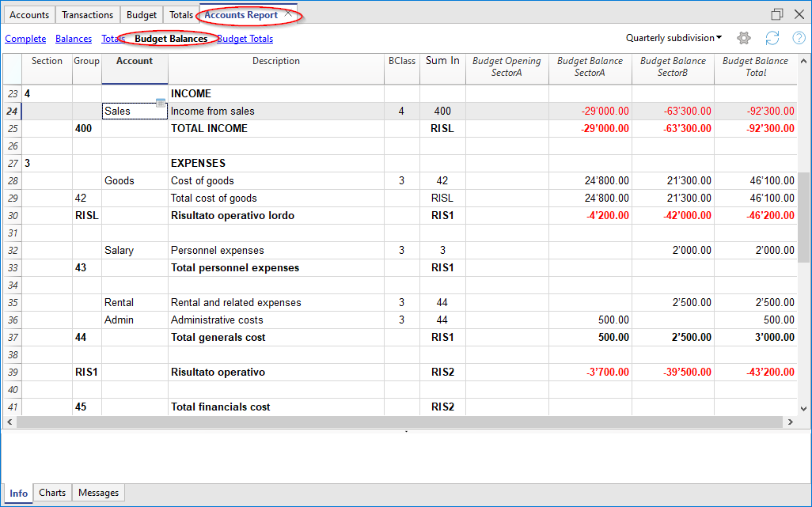This screenshot has height=507, width=812.
Task: Click the Account column header
Action: 135,62
